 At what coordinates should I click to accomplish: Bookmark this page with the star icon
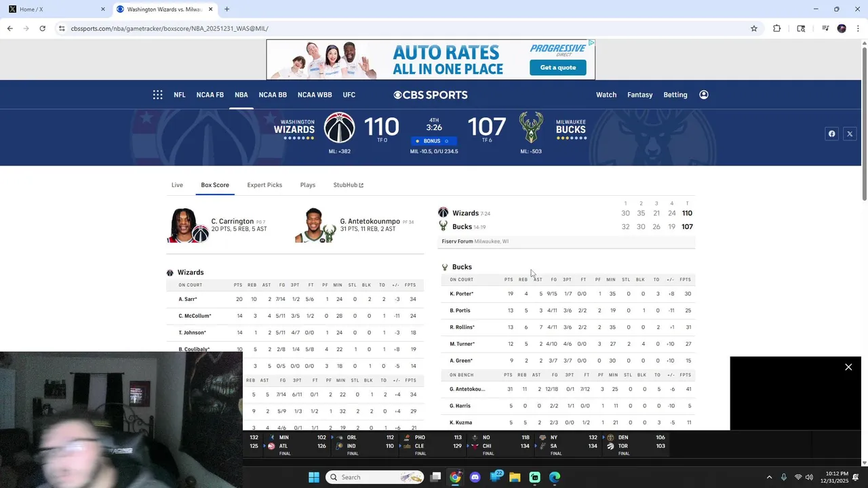[753, 28]
